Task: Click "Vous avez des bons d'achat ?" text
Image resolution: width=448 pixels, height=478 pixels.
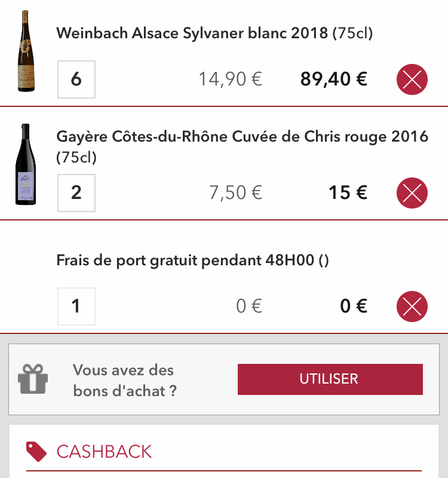Action: pos(125,381)
